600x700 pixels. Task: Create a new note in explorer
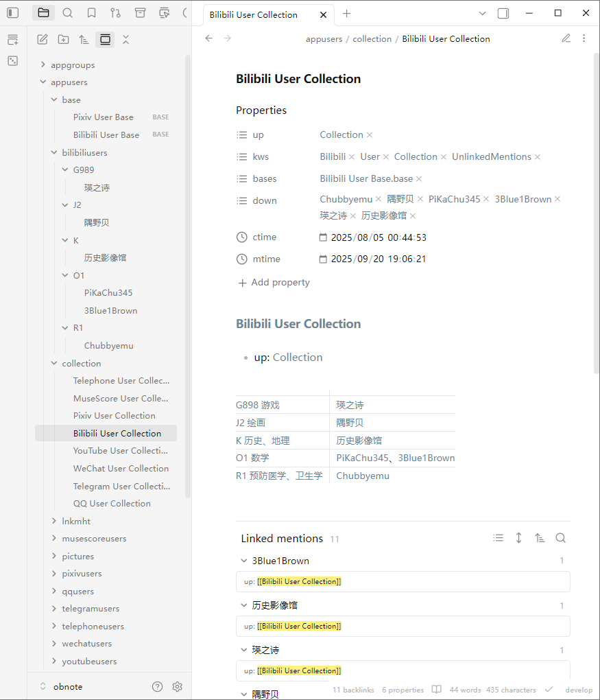click(x=43, y=40)
